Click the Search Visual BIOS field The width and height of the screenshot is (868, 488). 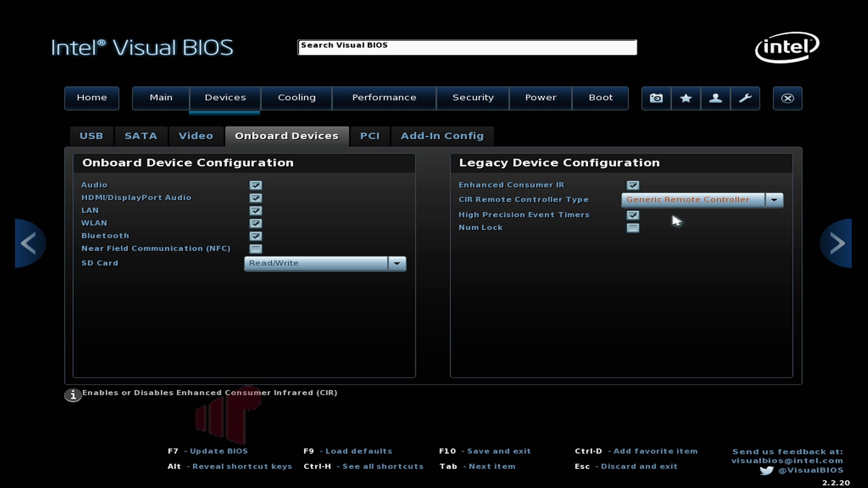[467, 47]
